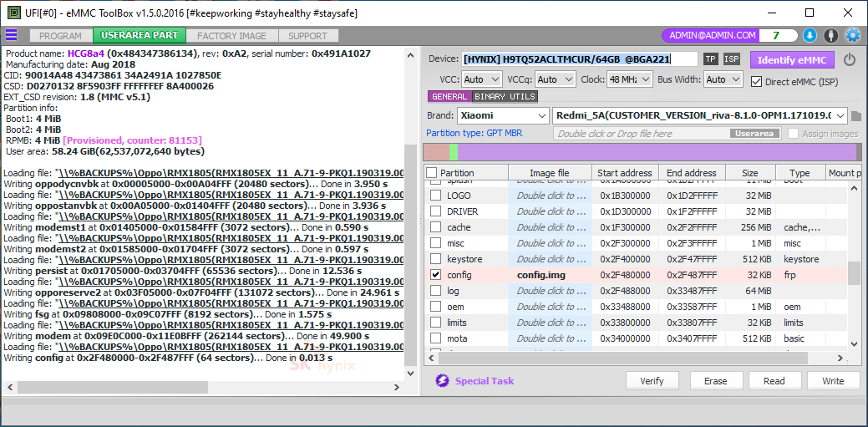The image size is (868, 427).
Task: Click the pink segment of partition map bar
Action: [436, 152]
